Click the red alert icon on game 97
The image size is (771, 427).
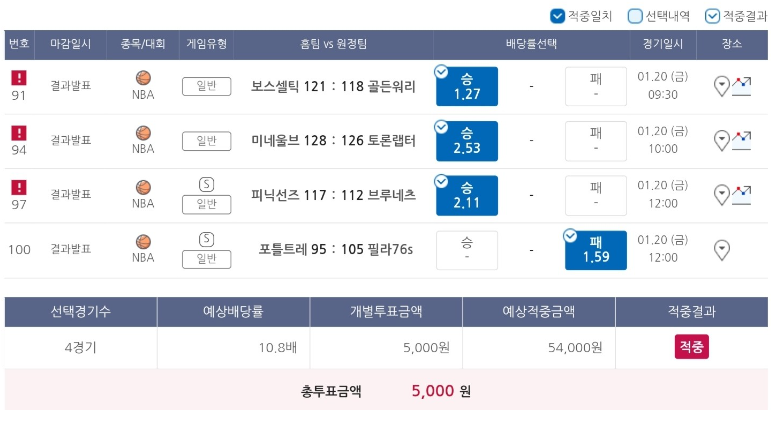tap(19, 187)
